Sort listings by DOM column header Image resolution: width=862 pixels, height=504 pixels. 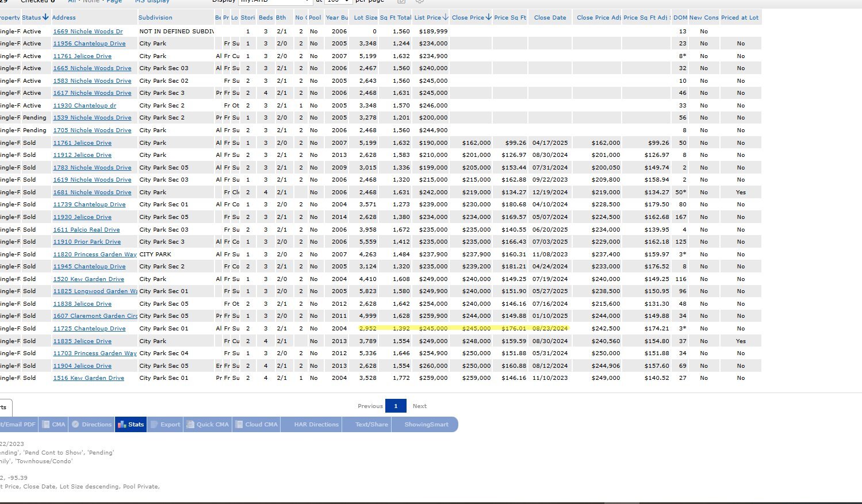click(x=680, y=17)
